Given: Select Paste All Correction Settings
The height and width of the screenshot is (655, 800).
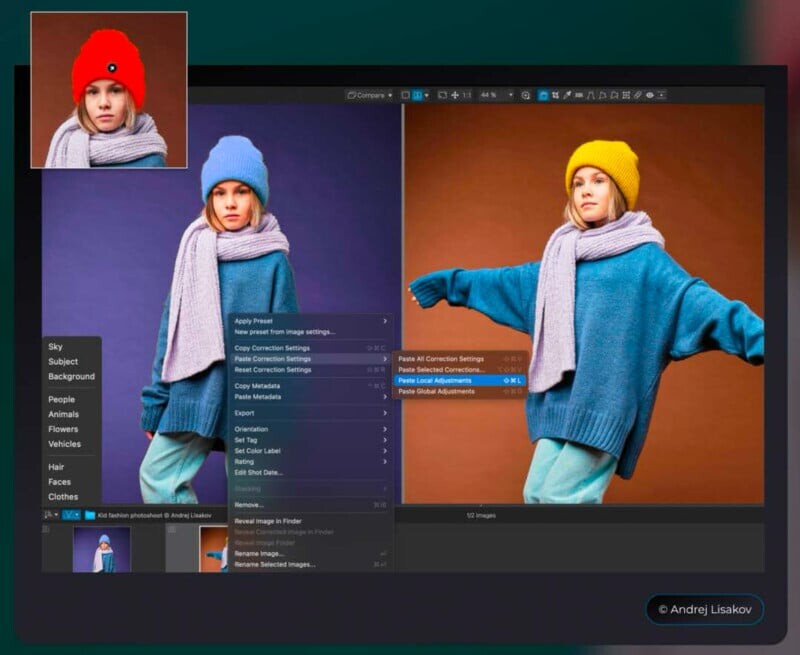Looking at the screenshot, I should coord(440,358).
